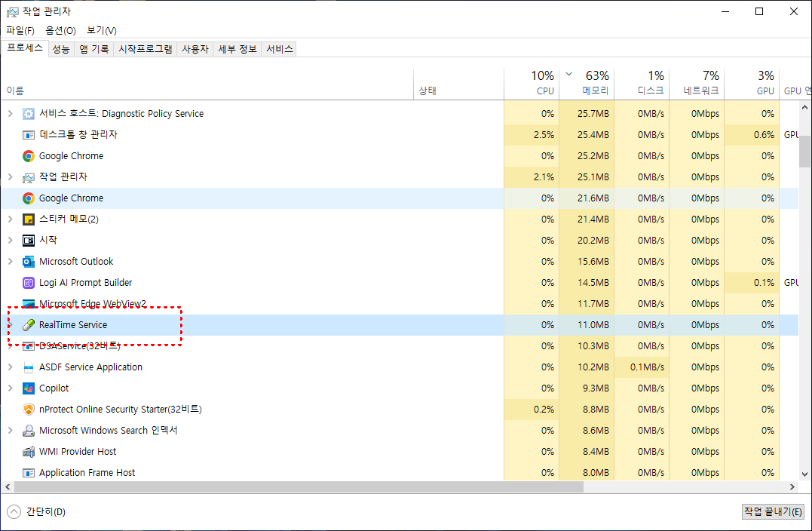Image resolution: width=812 pixels, height=531 pixels.
Task: Switch to the 세부 정보 tab
Action: coord(237,49)
